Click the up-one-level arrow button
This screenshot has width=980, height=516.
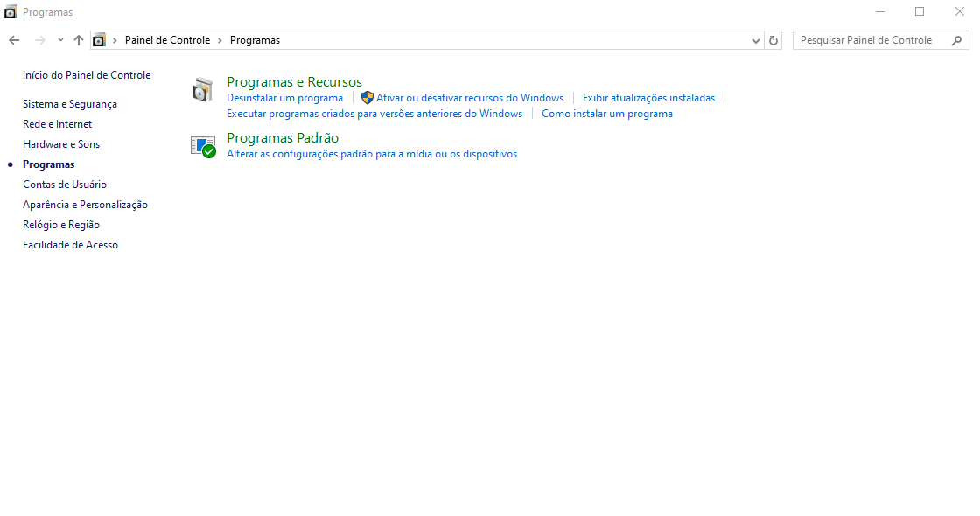[x=79, y=40]
